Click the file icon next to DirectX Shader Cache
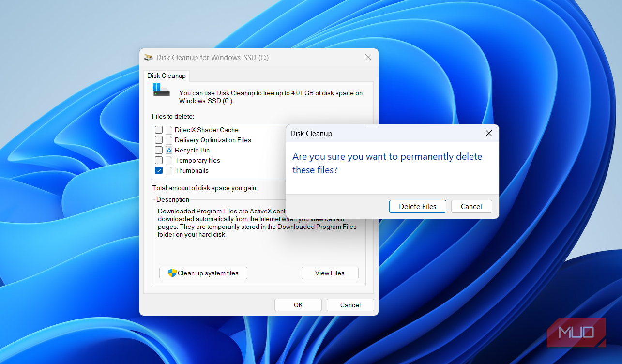This screenshot has height=364, width=622. pos(169,130)
